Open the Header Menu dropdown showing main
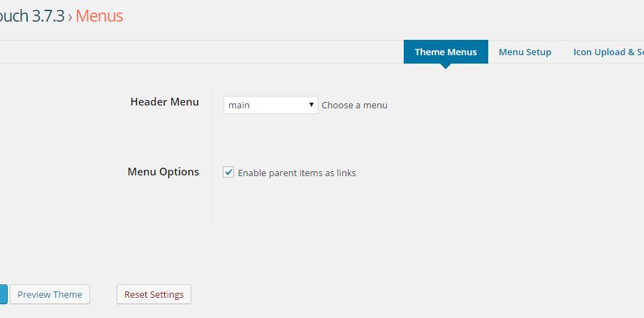The height and width of the screenshot is (318, 644). coord(270,105)
